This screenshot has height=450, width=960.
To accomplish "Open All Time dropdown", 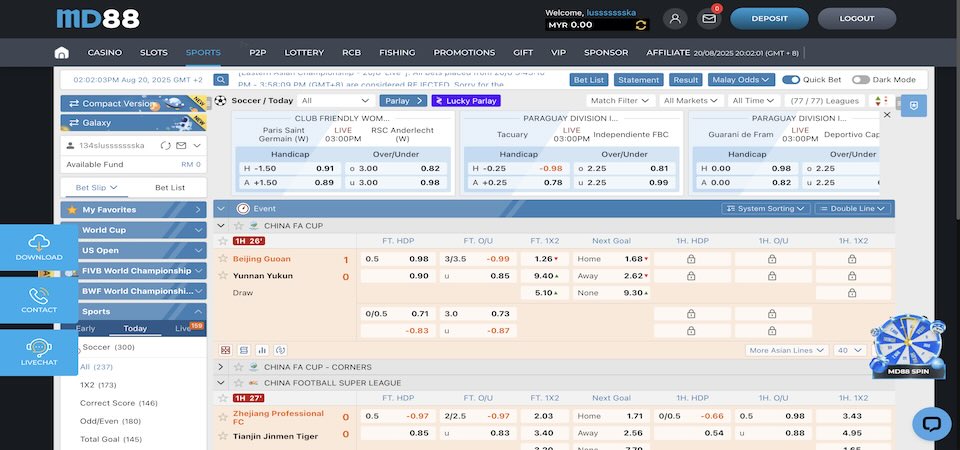I will 753,100.
